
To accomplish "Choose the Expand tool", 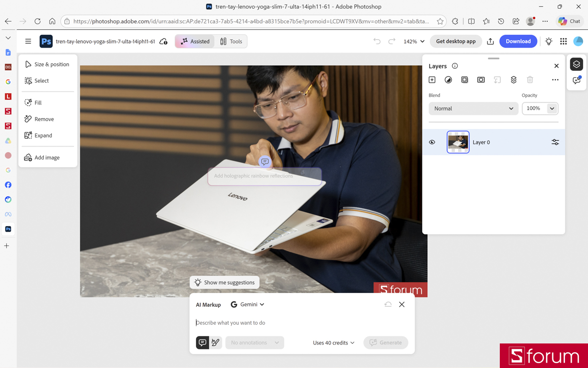I will (x=39, y=135).
